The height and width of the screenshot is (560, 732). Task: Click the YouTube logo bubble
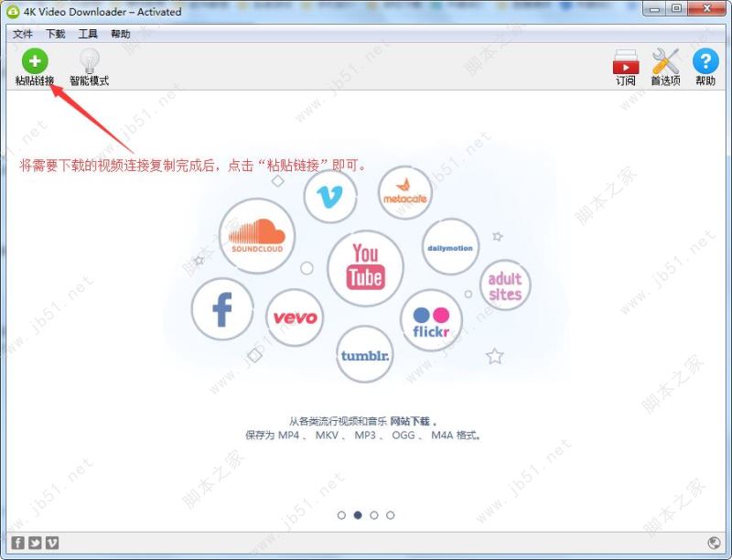pos(365,268)
